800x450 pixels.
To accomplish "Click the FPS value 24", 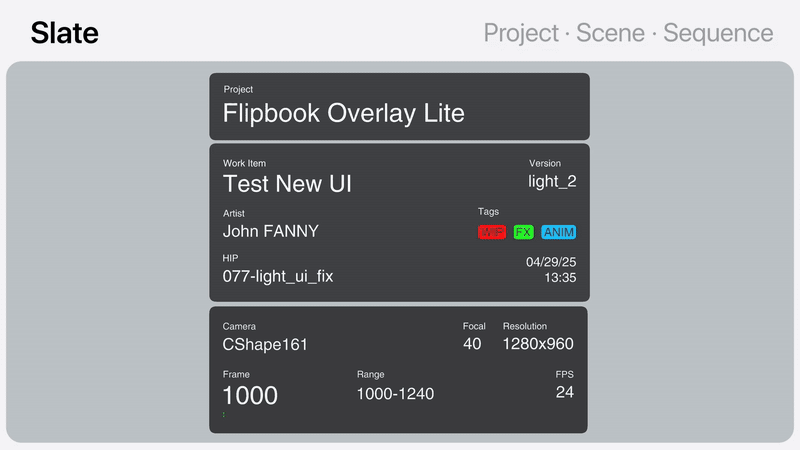I will (565, 392).
